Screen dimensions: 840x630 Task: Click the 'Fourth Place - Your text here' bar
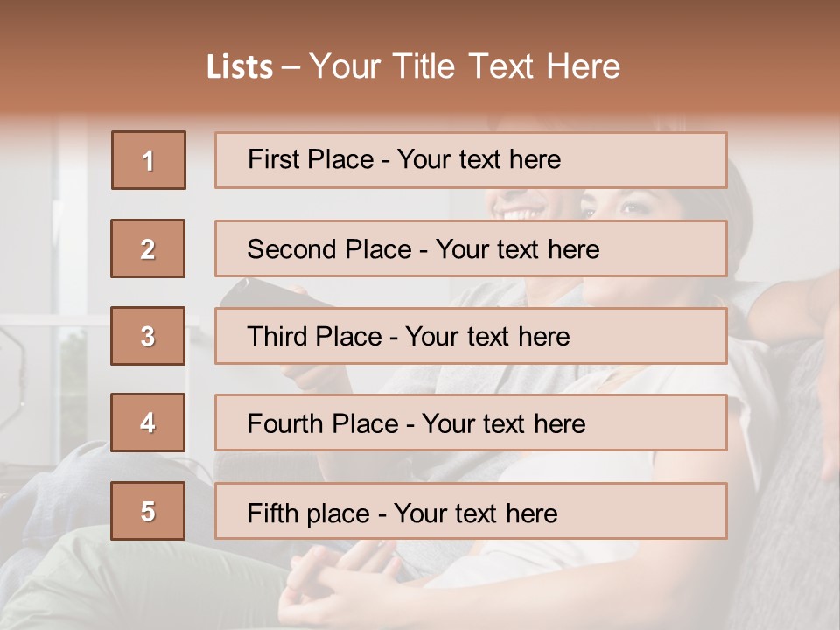[x=471, y=423]
